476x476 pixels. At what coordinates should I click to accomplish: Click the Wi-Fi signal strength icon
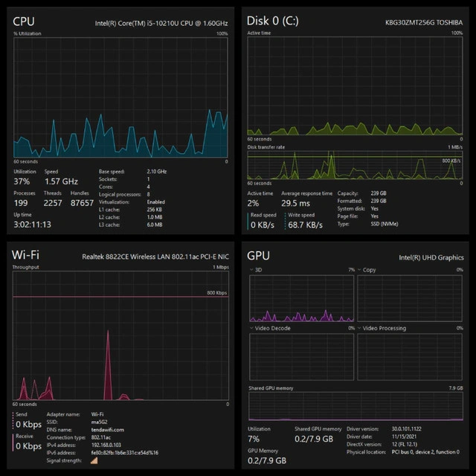click(x=94, y=461)
